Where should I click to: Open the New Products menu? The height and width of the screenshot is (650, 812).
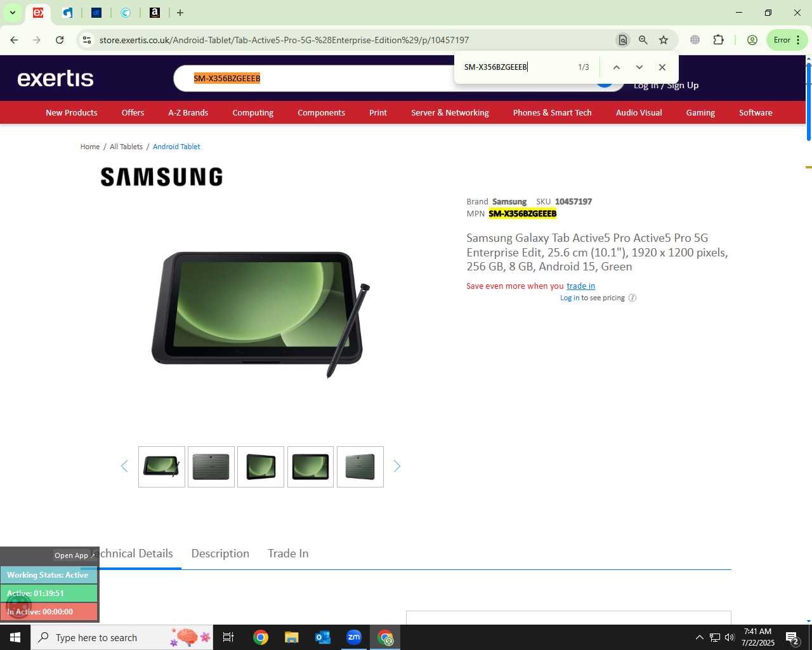pos(72,113)
